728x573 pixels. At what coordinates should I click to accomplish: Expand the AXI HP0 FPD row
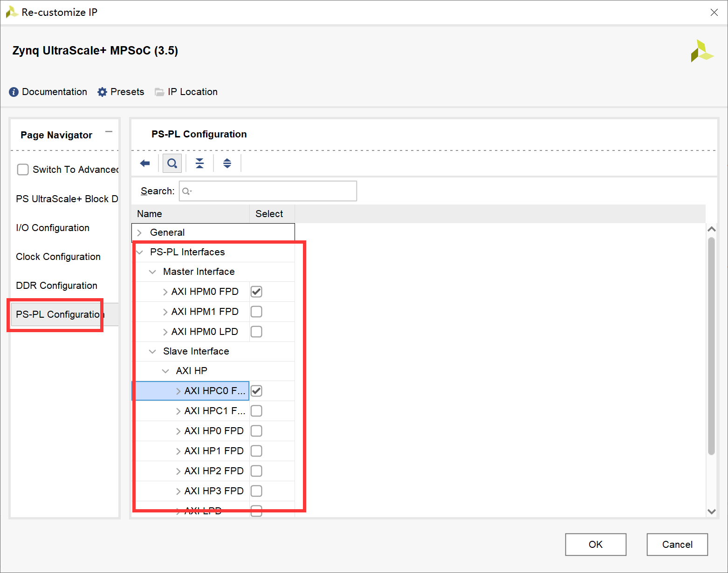pyautogui.click(x=178, y=431)
